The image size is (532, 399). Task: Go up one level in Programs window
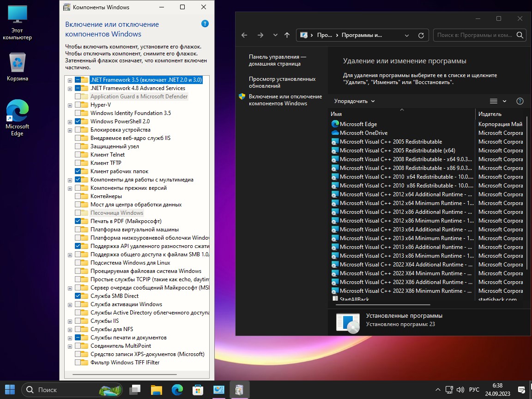tap(287, 35)
